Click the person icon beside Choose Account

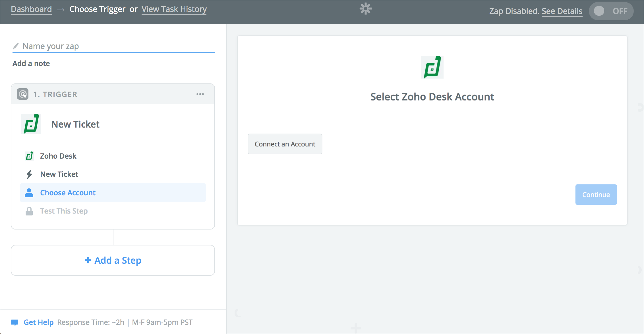point(29,193)
